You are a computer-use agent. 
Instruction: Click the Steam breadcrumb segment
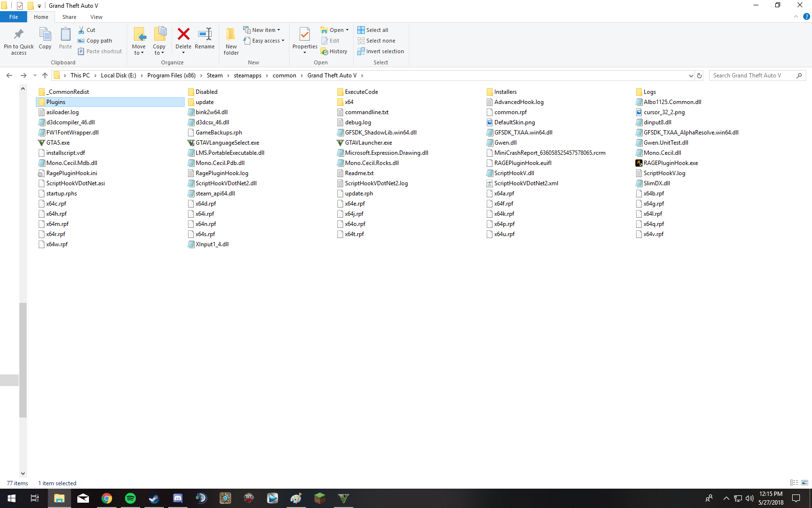(x=215, y=75)
